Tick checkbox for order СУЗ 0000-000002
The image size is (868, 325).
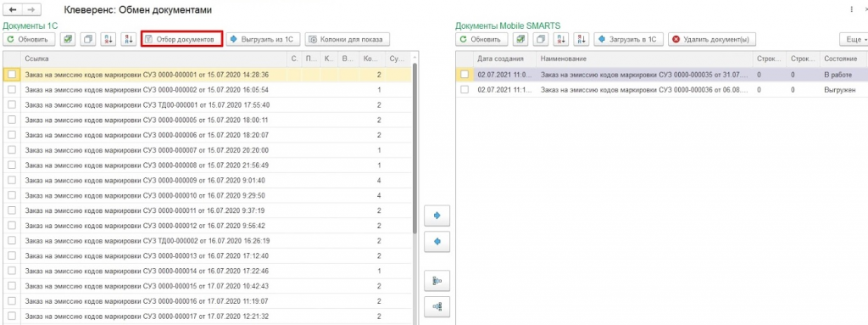tap(12, 90)
